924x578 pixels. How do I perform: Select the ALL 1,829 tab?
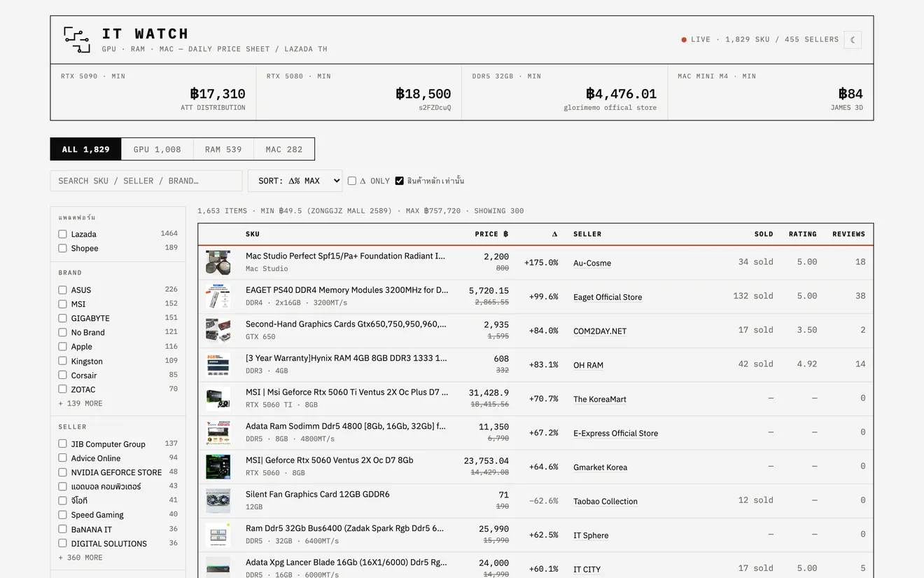(x=85, y=149)
